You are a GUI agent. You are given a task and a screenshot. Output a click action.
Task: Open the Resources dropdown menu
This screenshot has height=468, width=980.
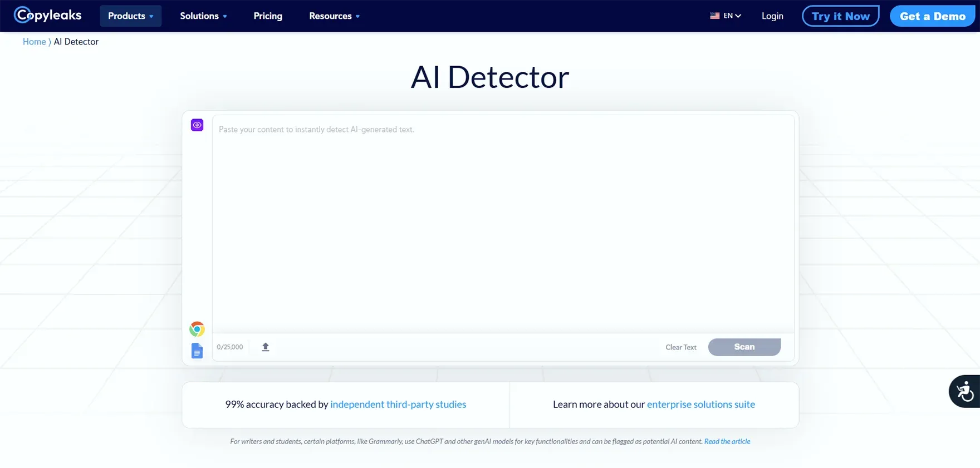tap(334, 16)
